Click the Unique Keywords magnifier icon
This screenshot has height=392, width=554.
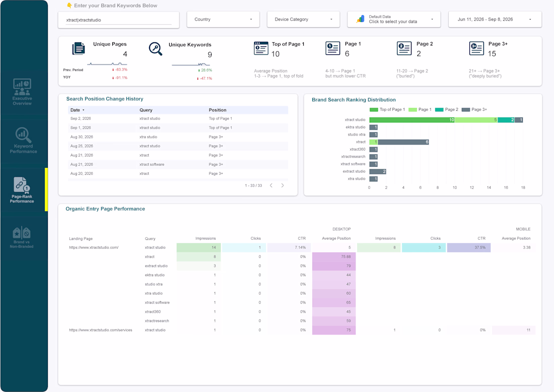point(156,49)
